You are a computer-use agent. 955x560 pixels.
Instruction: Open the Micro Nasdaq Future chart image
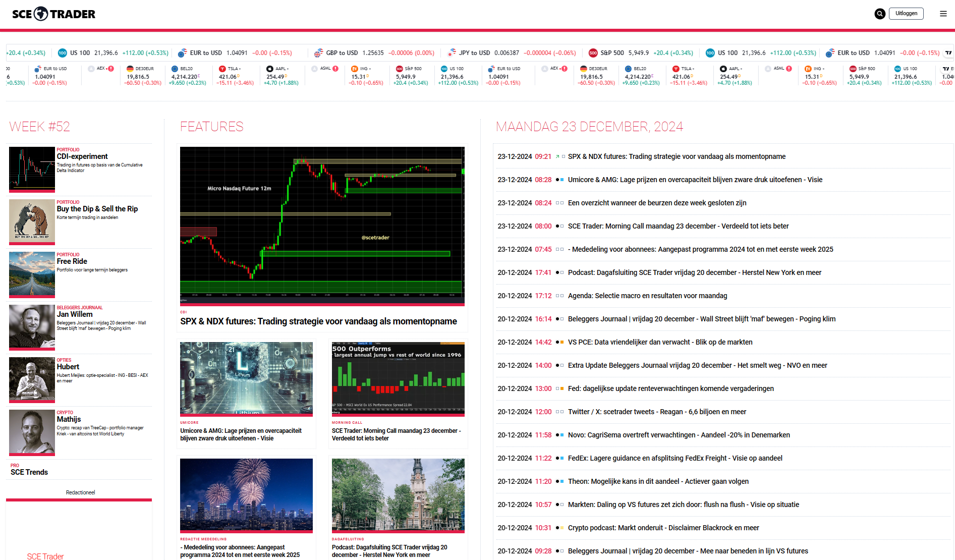tap(322, 226)
